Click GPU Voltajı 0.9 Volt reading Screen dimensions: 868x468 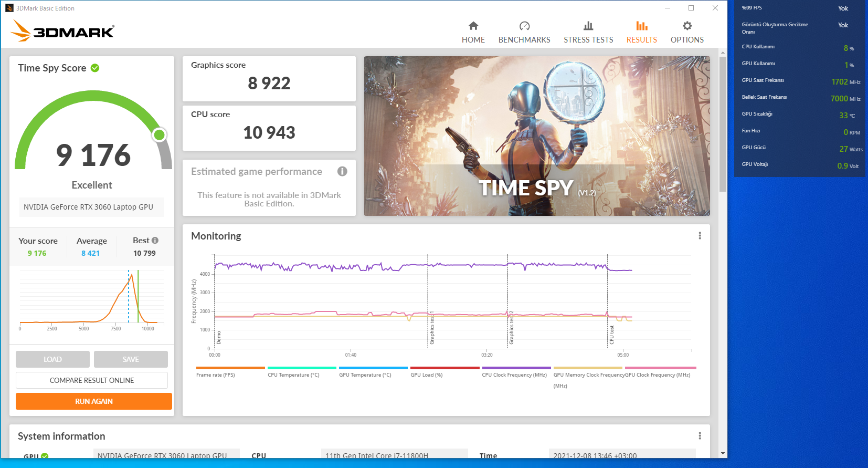coord(848,166)
